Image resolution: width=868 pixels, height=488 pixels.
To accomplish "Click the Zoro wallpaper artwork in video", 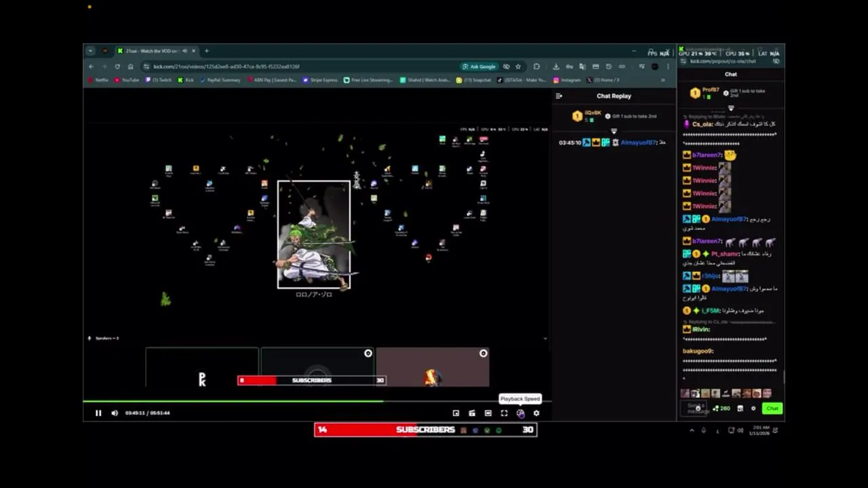I will click(314, 235).
